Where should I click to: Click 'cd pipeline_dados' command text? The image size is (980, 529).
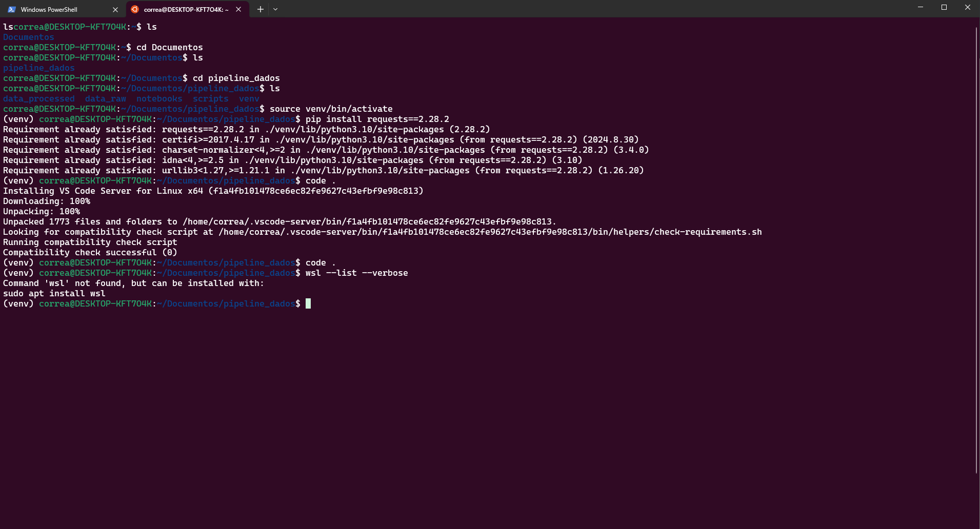236,78
